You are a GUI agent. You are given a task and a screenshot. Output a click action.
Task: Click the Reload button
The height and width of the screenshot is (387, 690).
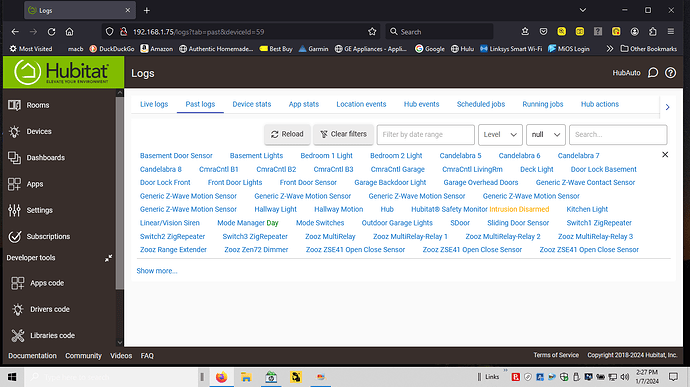tap(287, 134)
